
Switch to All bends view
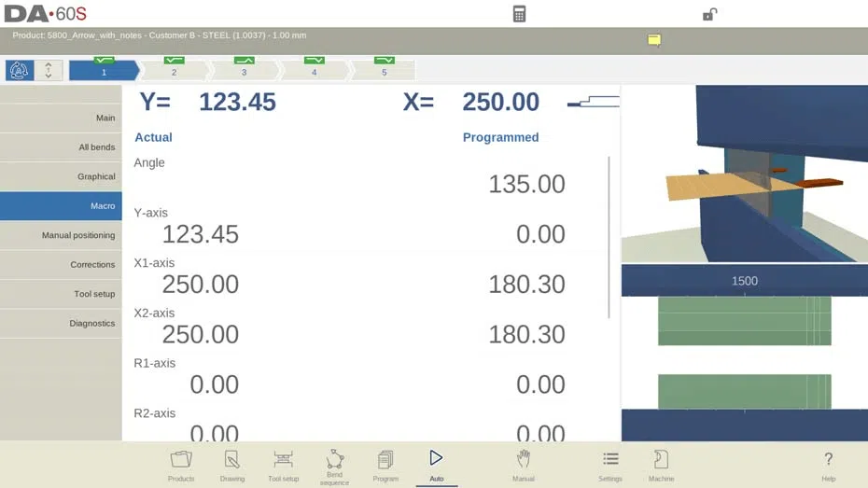click(61, 147)
